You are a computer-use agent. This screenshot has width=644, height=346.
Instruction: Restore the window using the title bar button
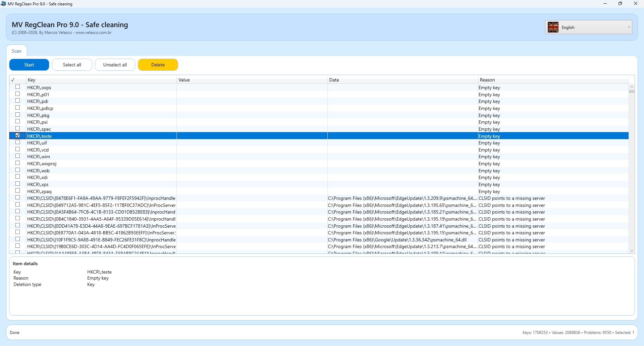pos(620,4)
